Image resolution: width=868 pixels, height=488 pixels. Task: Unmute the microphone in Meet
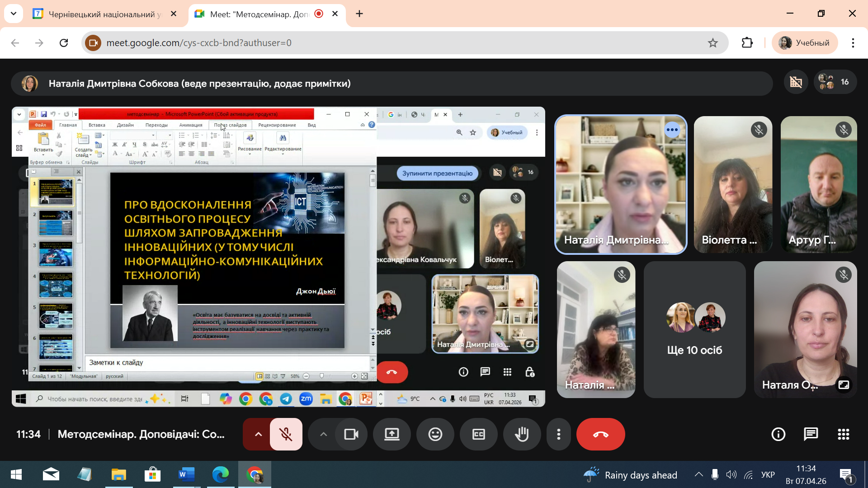[x=286, y=434]
